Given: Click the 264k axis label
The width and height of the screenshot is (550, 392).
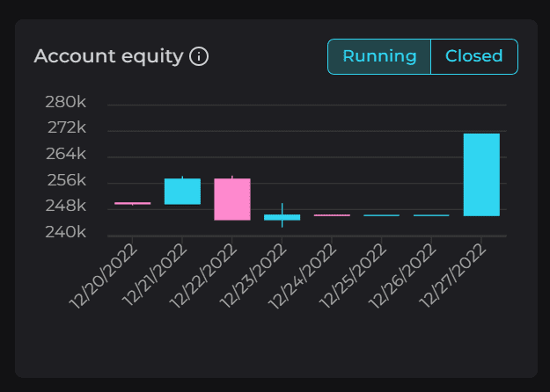Looking at the screenshot, I should [x=66, y=154].
